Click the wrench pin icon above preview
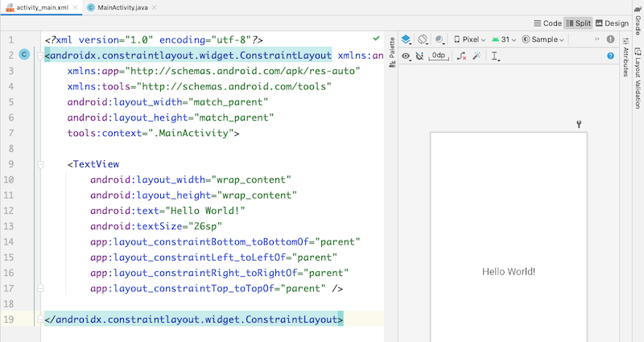 point(579,124)
